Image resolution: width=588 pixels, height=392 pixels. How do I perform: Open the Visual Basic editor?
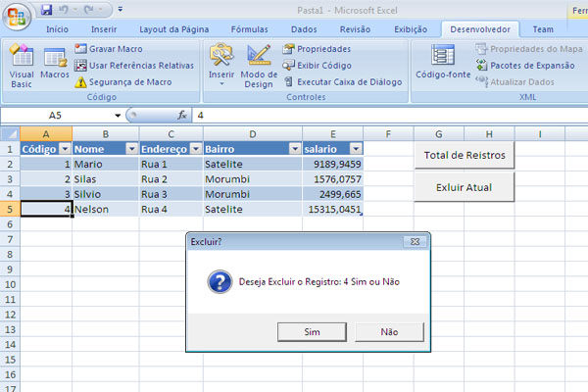point(22,66)
